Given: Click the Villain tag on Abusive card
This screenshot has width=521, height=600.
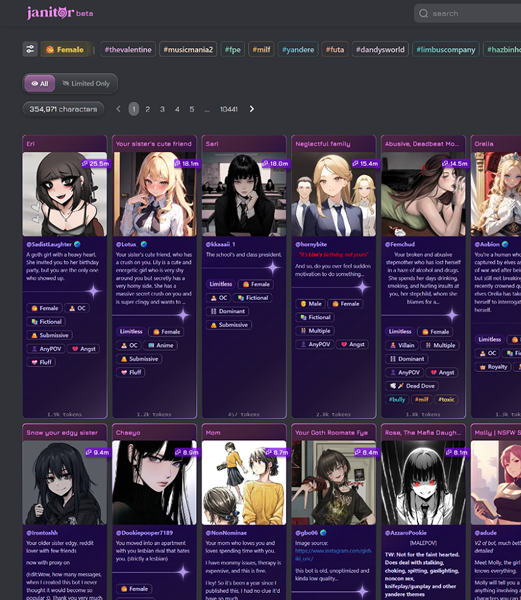Looking at the screenshot, I should (x=402, y=345).
